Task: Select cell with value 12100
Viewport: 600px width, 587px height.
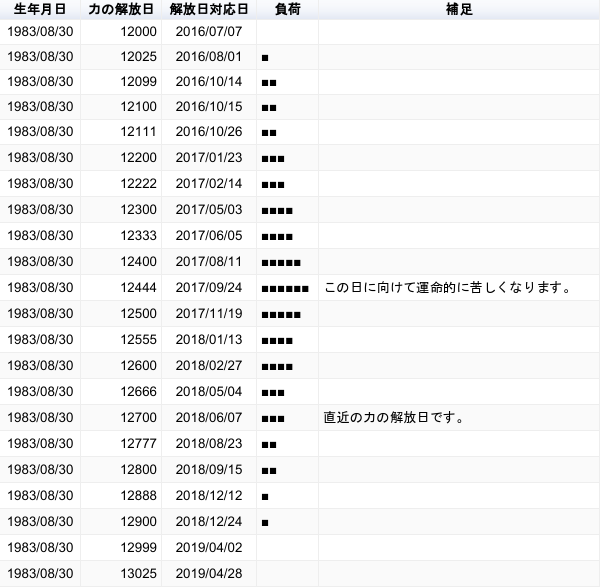Action: coord(121,106)
